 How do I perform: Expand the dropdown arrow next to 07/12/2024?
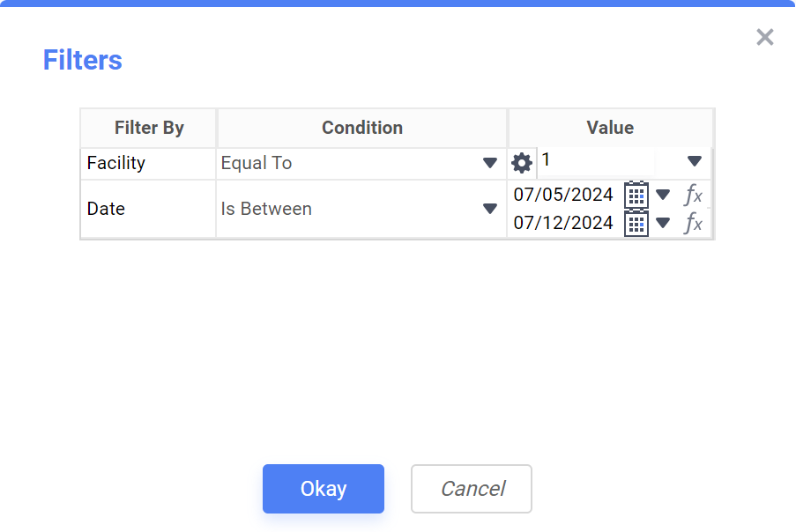[x=664, y=223]
